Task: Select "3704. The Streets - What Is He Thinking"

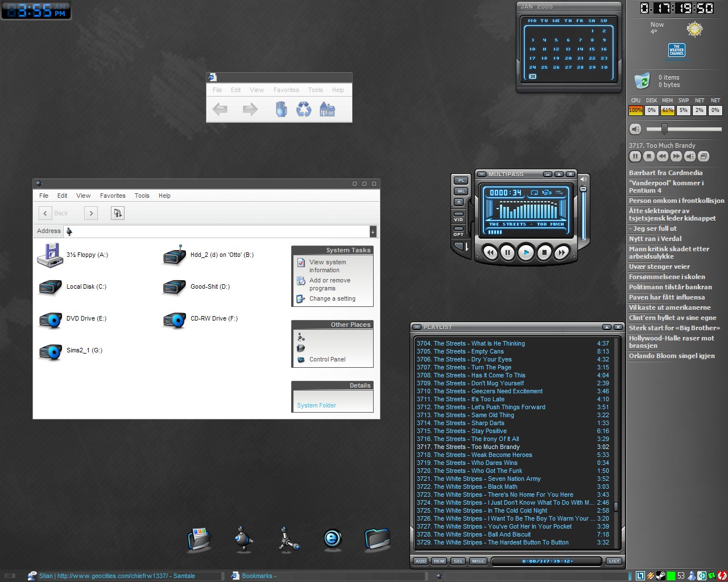Action: tap(512, 343)
